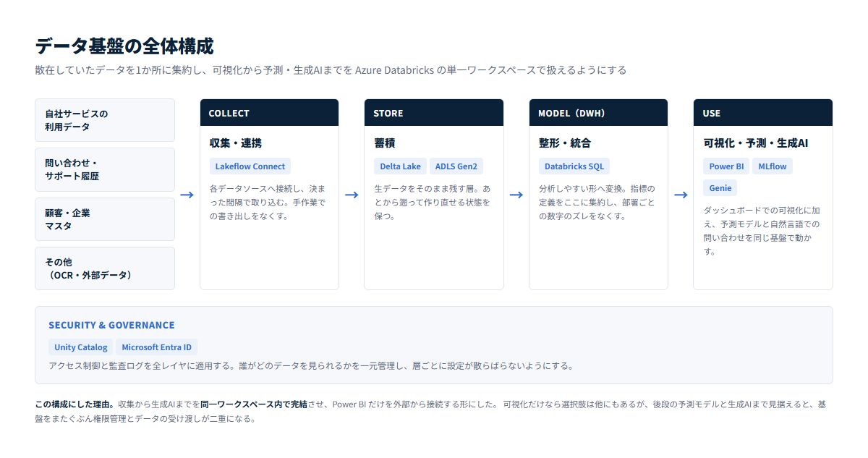Click the 可視化・予測・生成AI heading
This screenshot has height=458, width=868.
point(756,143)
